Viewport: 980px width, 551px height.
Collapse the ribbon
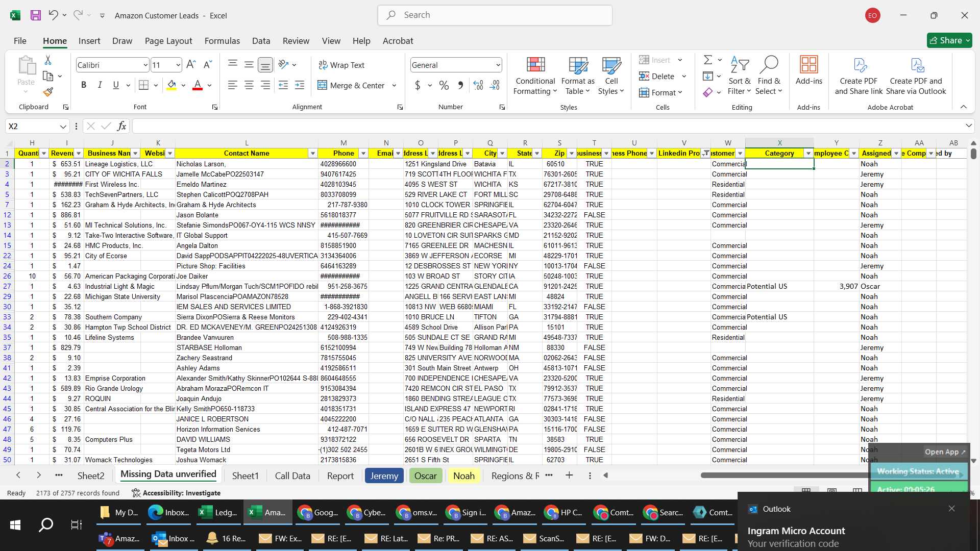coord(964,107)
